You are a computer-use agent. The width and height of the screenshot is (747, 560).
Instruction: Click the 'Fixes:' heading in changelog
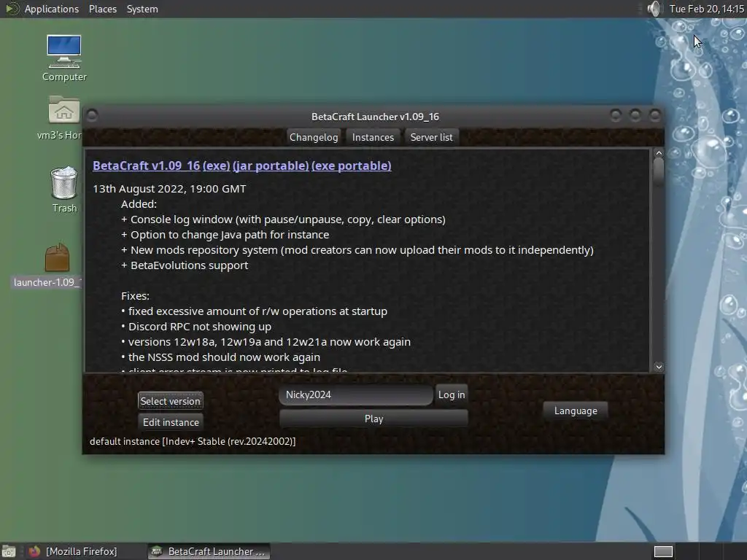(135, 296)
